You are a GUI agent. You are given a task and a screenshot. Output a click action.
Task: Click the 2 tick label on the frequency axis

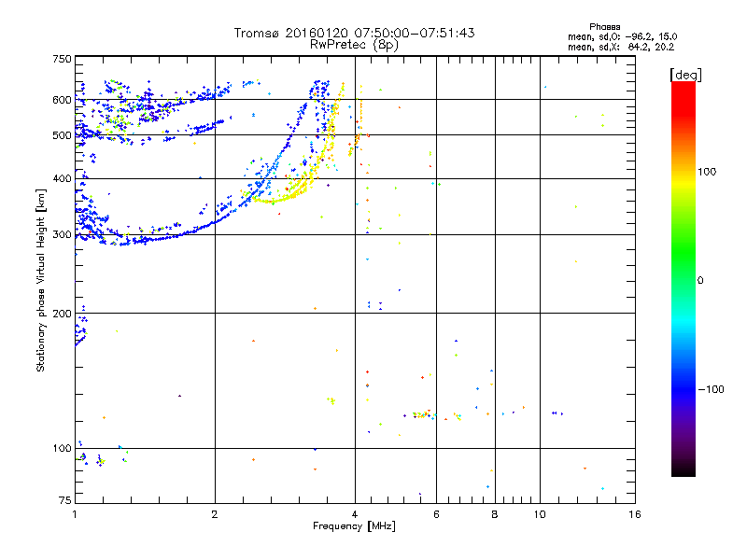(215, 514)
